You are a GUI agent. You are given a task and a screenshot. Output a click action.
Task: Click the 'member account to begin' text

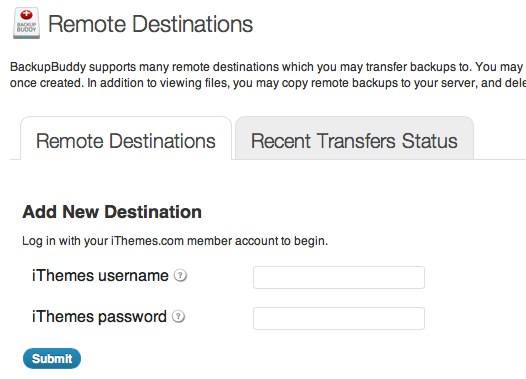pos(258,241)
